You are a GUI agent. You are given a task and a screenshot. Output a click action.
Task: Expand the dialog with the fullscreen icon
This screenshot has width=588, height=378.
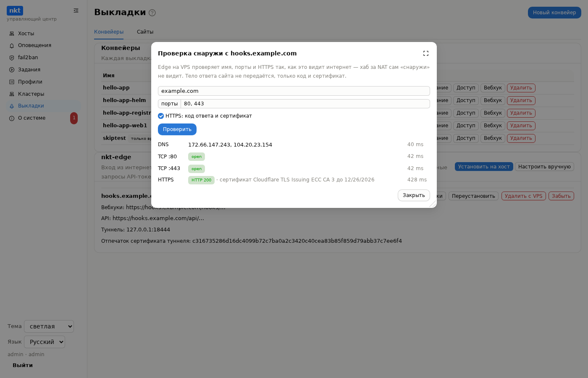(426, 53)
